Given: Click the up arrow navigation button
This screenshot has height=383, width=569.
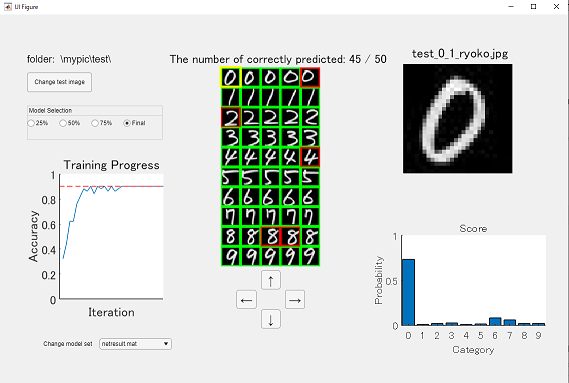Looking at the screenshot, I should click(271, 280).
